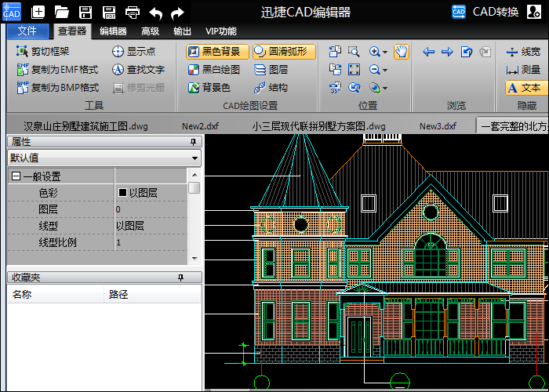This screenshot has height=392, width=549.
Task: Click the zoom in magnifier icon
Action: (374, 52)
